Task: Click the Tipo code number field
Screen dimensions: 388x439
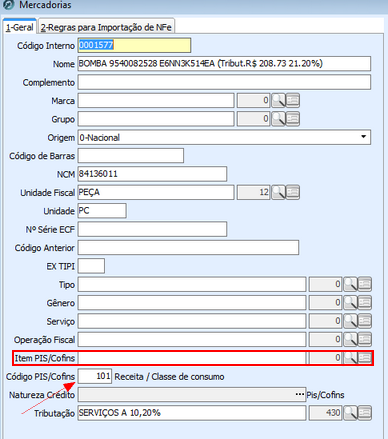Action: [326, 284]
